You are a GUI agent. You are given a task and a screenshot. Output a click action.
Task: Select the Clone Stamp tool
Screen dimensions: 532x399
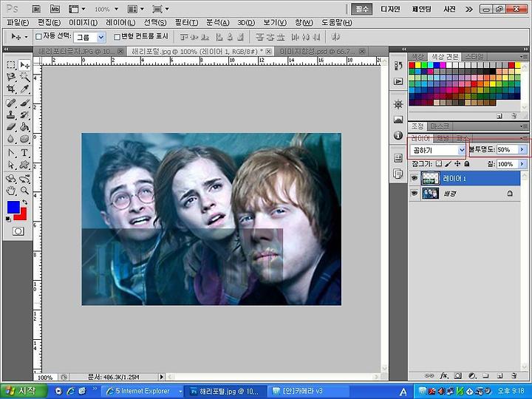pos(11,115)
